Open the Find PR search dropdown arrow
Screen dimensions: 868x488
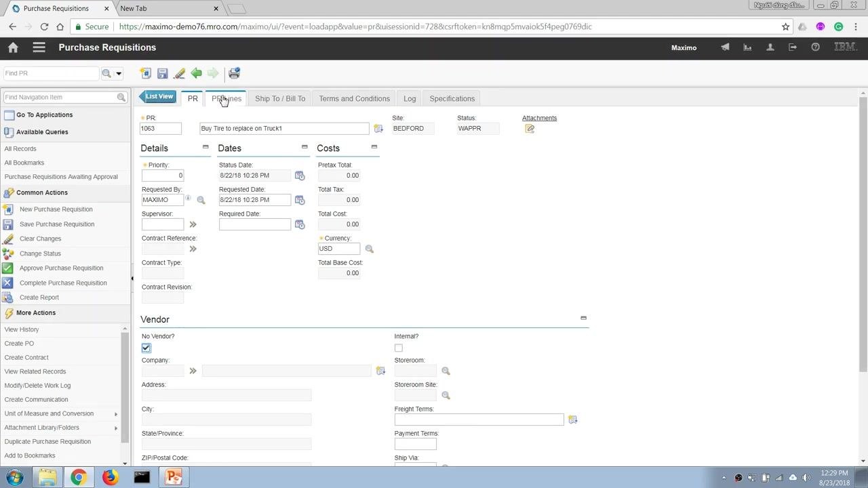[119, 73]
